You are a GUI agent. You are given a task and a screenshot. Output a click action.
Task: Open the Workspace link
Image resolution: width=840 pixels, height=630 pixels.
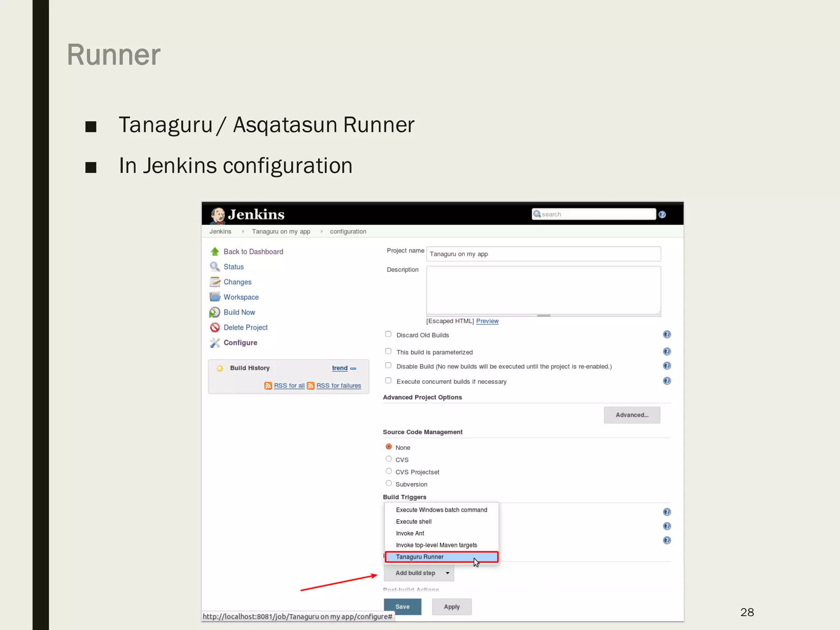pos(241,297)
